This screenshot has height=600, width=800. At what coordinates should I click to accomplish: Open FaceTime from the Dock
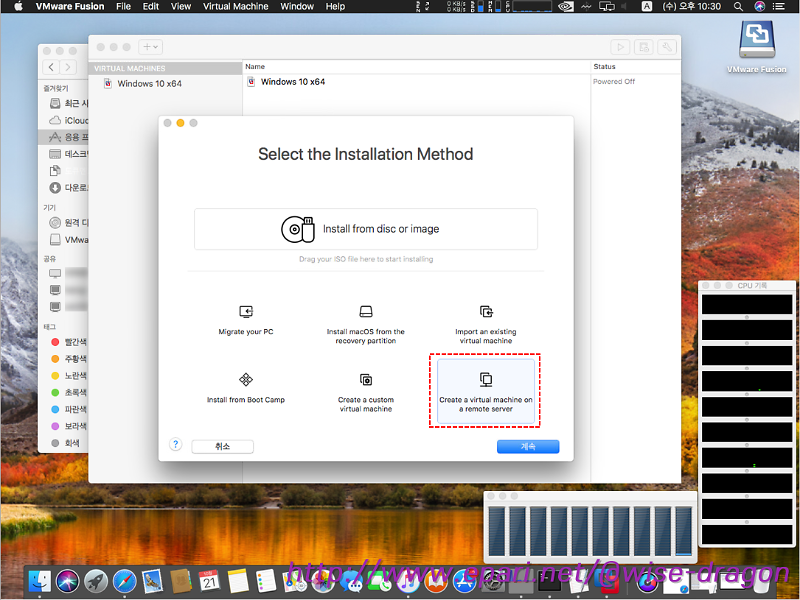point(380,581)
